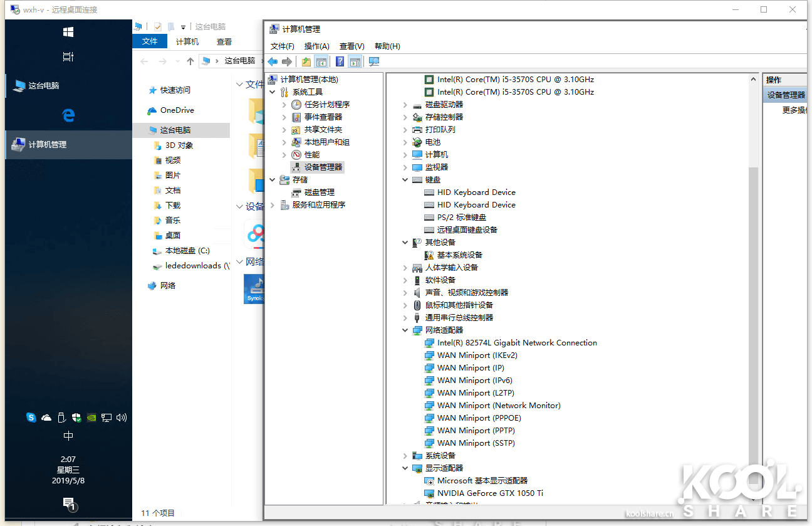Screen dimensions: 812x526
Task: Collapse the 网络适配器 device category
Action: pyautogui.click(x=405, y=330)
